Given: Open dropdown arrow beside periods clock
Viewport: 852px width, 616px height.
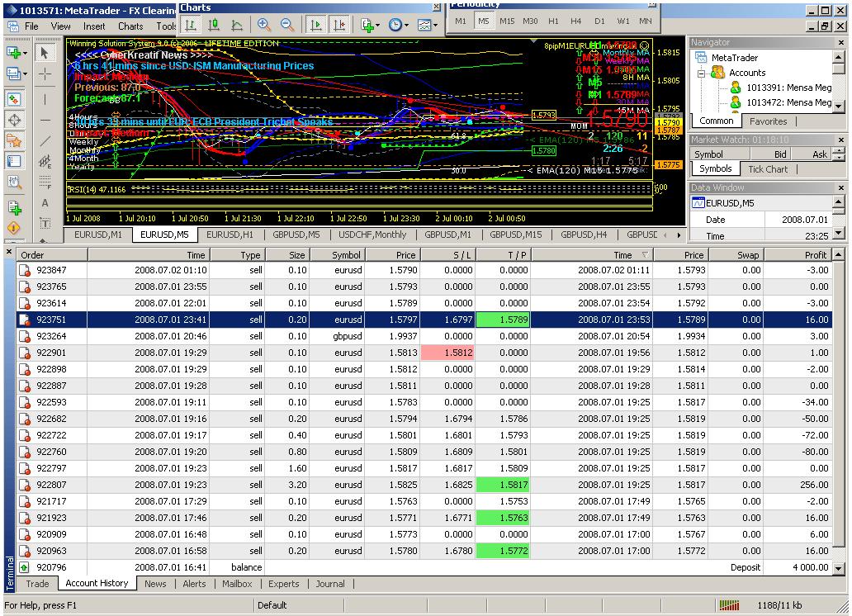Looking at the screenshot, I should tap(406, 26).
